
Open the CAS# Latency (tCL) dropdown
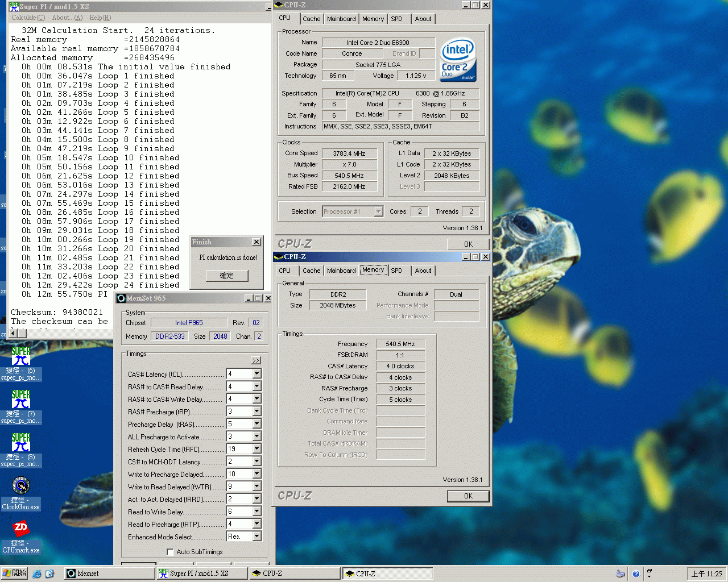click(x=257, y=374)
